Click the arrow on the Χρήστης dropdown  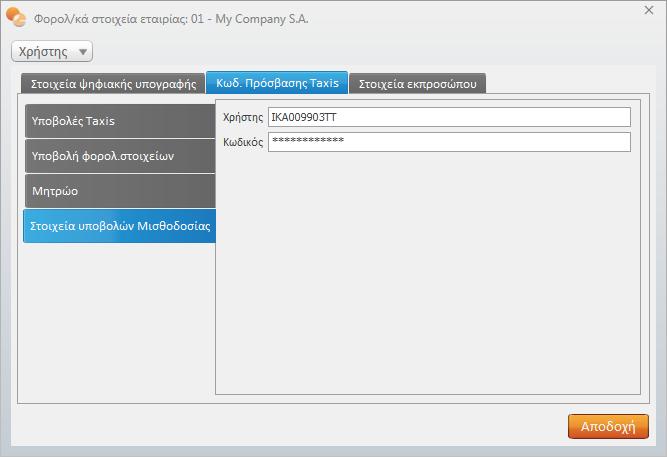click(82, 52)
